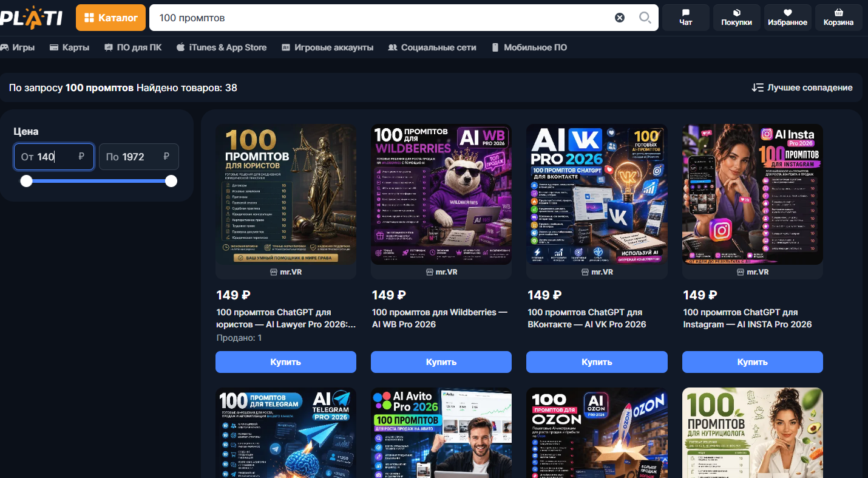Screen dimensions: 868x478
Task: Open the AI Insta product image
Action: click(753, 194)
